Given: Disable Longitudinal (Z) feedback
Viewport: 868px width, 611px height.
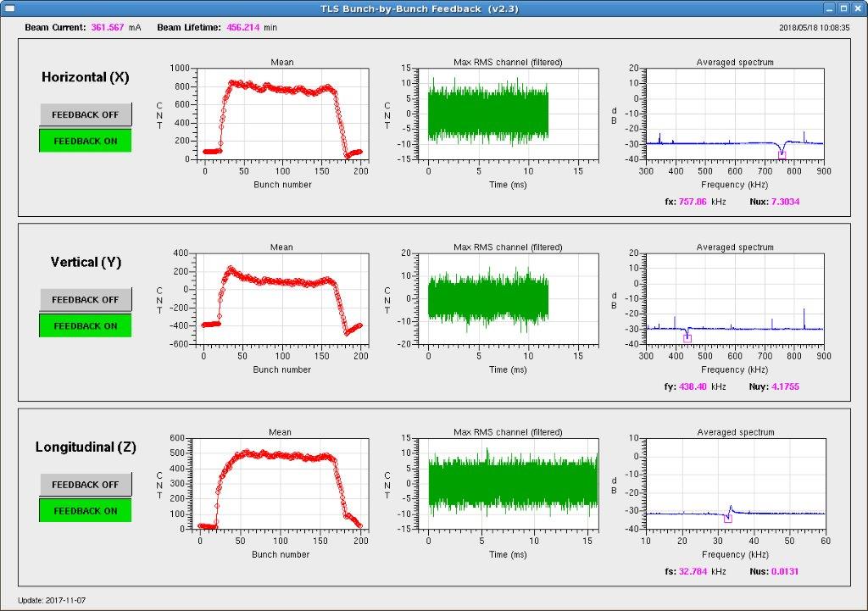Looking at the screenshot, I should tap(86, 485).
